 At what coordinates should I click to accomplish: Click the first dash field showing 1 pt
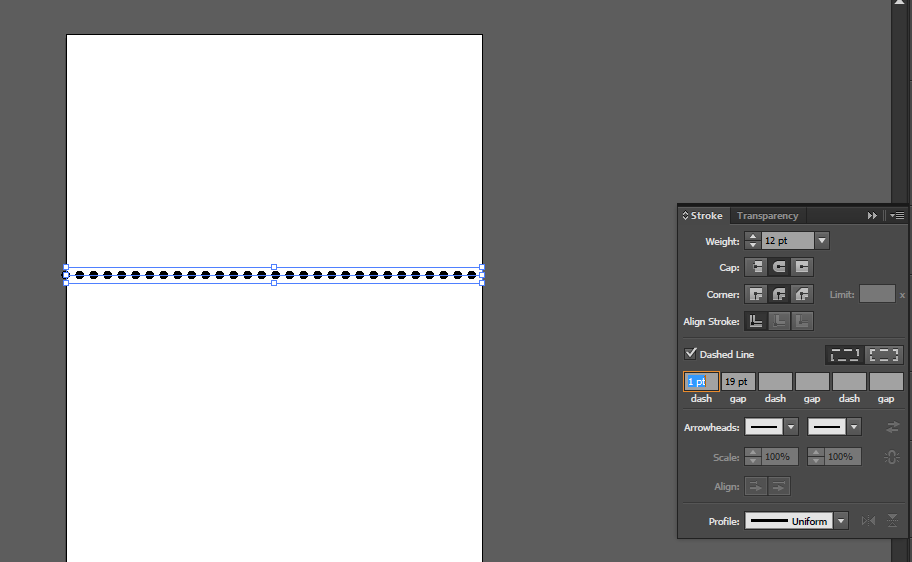pos(701,382)
